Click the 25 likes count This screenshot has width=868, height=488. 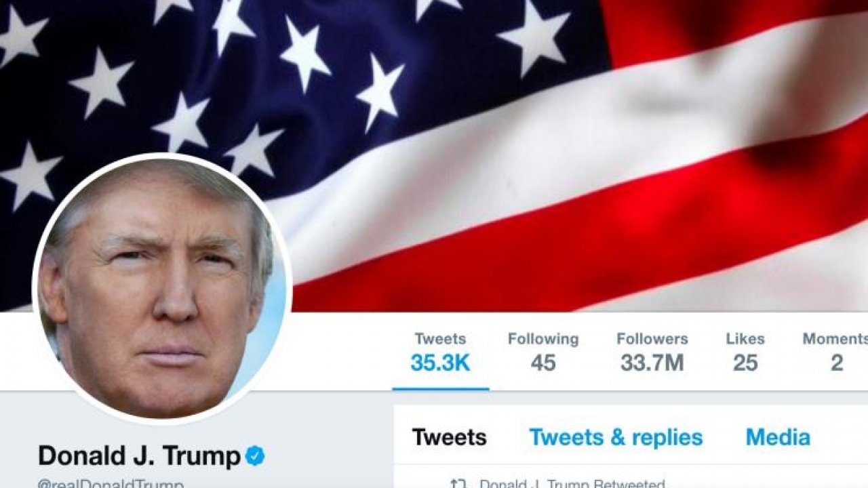point(745,363)
